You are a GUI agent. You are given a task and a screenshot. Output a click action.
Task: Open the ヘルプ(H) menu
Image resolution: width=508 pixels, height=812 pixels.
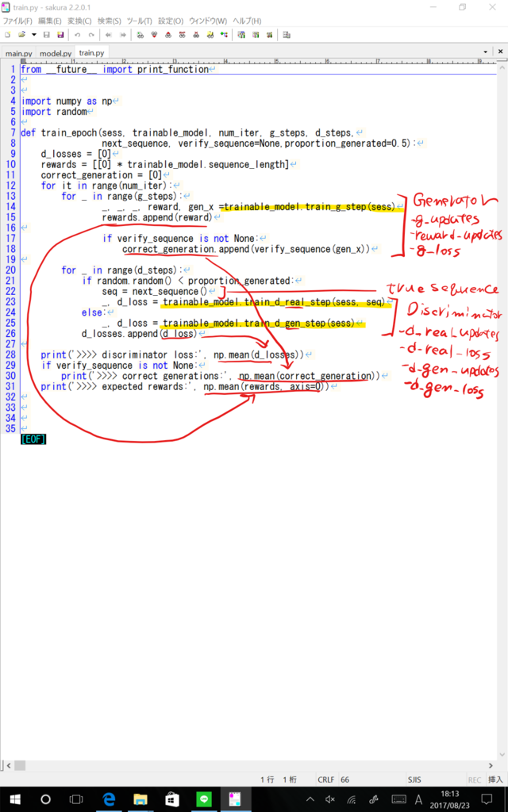pos(247,21)
